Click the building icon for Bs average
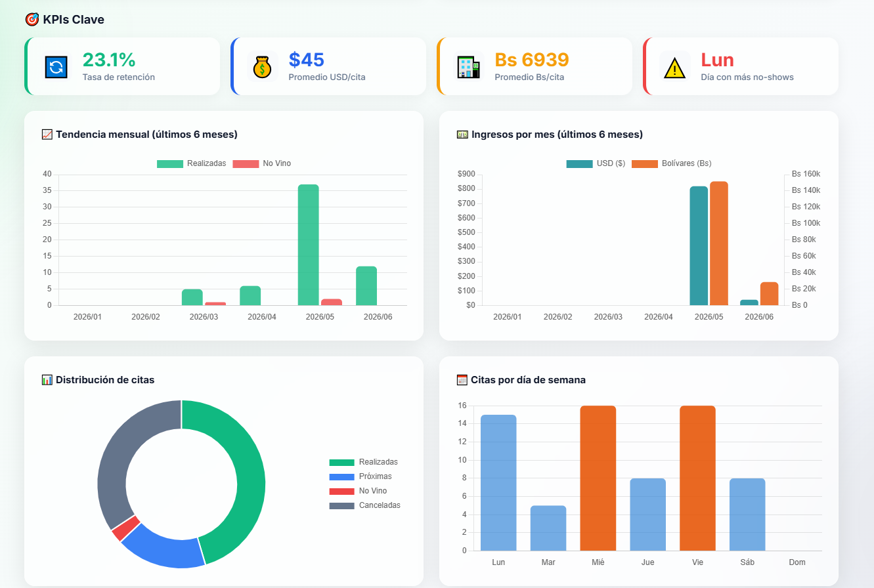 coord(469,67)
